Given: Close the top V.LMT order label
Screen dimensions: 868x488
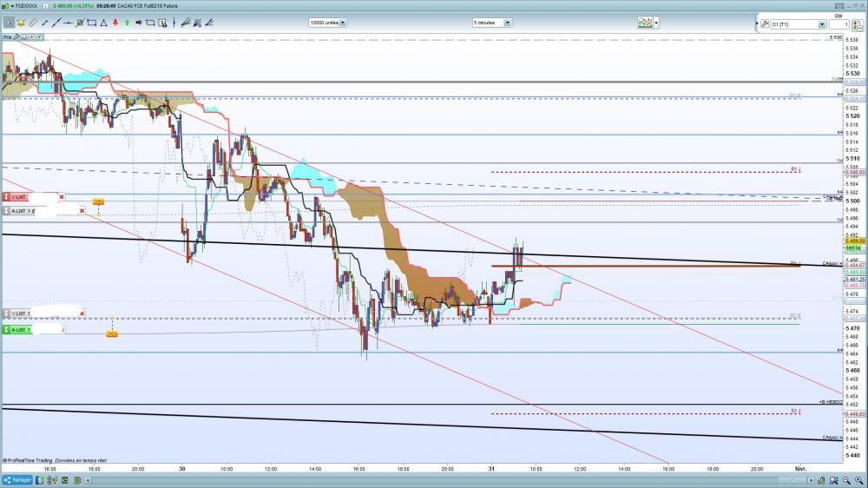Looking at the screenshot, I should [x=62, y=196].
